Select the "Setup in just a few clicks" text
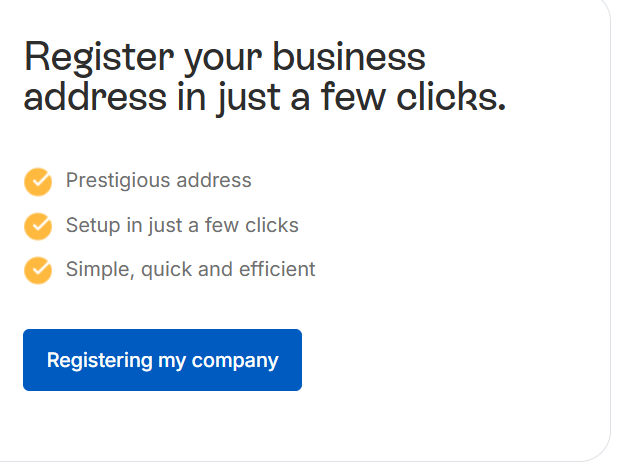 (182, 225)
